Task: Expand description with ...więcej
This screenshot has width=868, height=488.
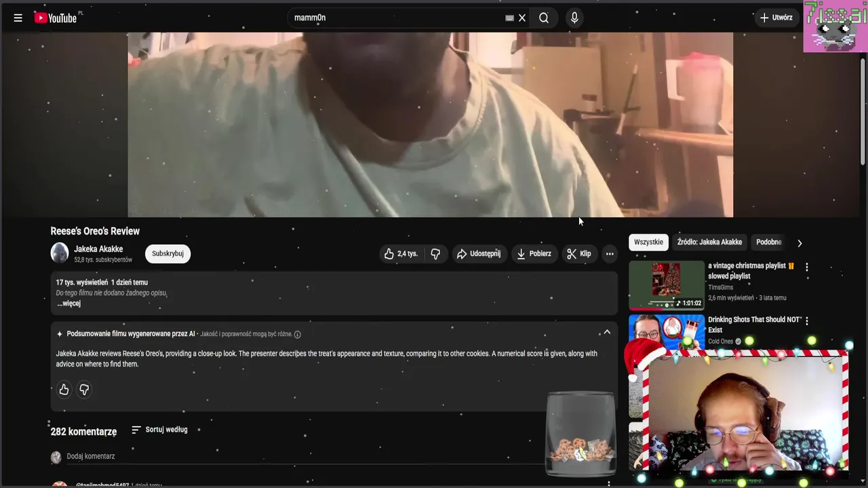Action: [x=68, y=304]
